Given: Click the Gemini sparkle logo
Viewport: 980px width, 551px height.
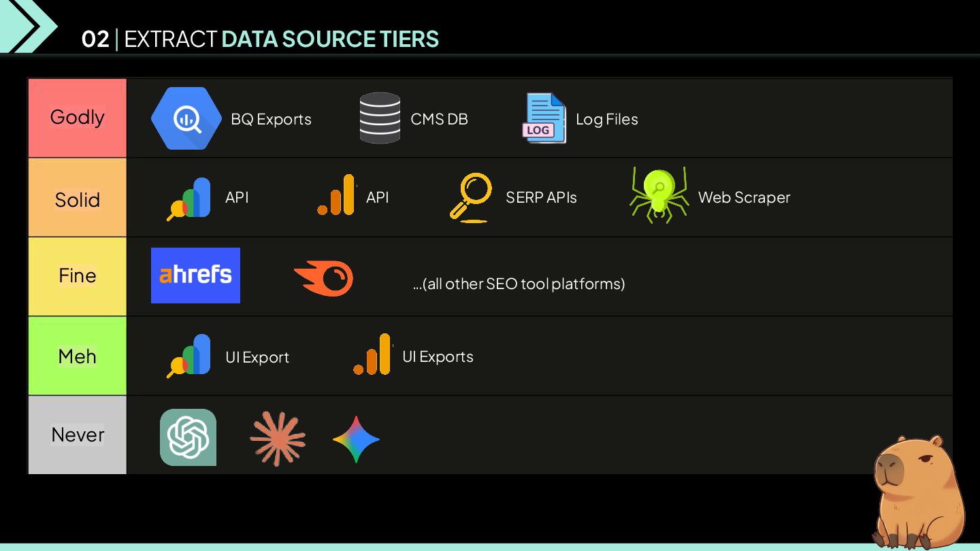Looking at the screenshot, I should 356,439.
